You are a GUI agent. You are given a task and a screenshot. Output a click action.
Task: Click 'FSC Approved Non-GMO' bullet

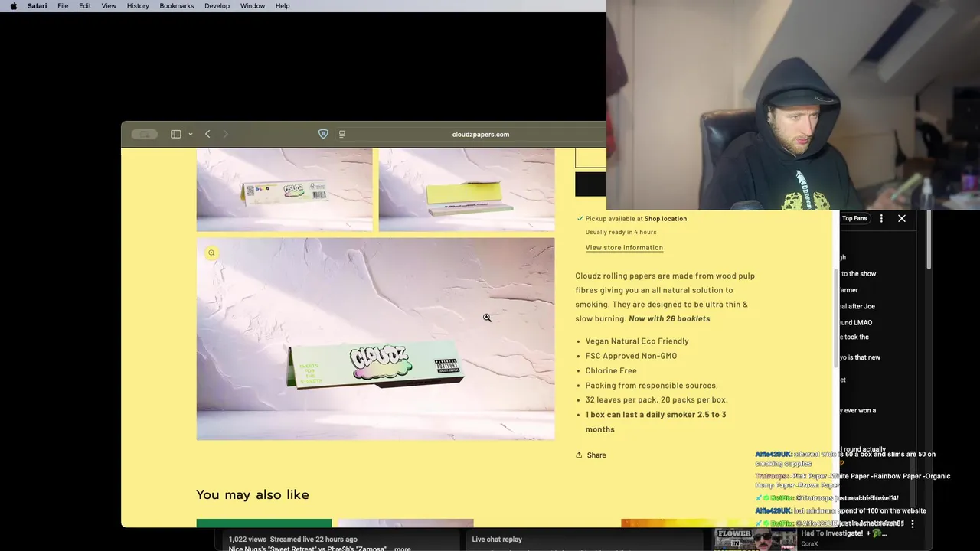[631, 356]
